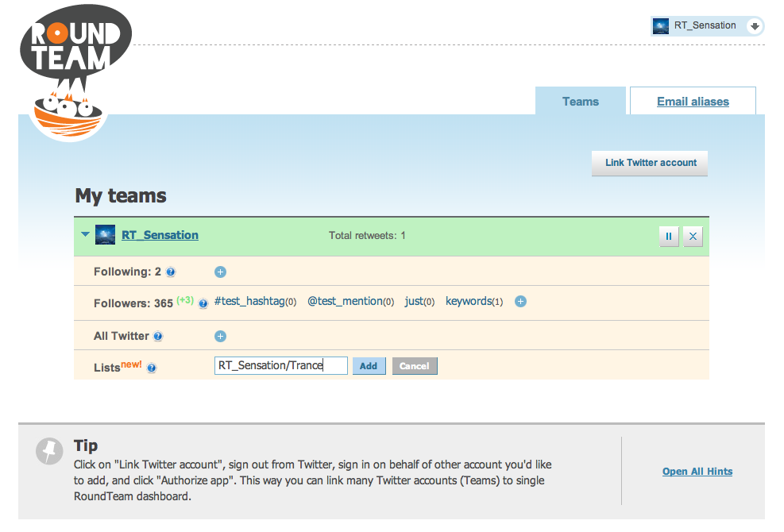Add a filter to All Twitter row

click(221, 337)
